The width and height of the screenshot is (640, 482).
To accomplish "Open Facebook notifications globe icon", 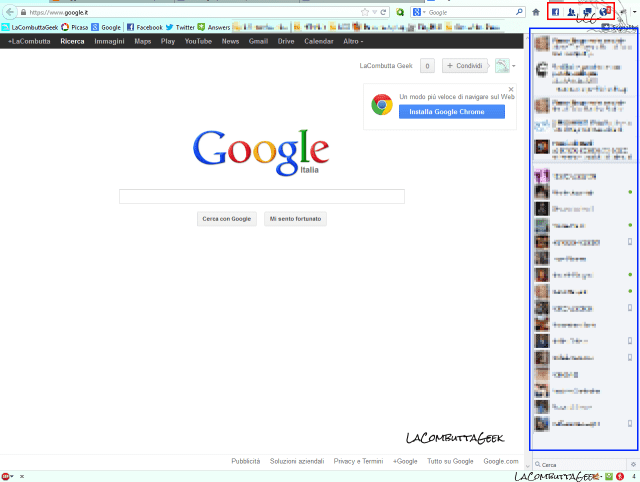I will [x=604, y=11].
